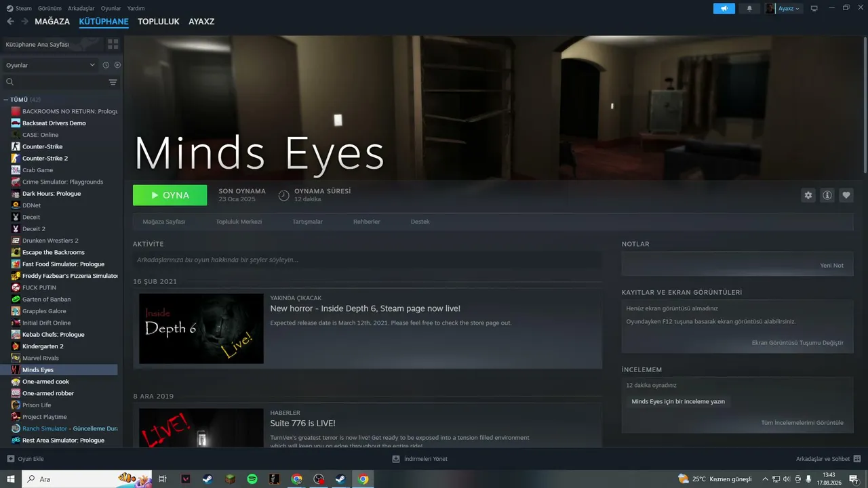868x488 pixels.
Task: Click the Marvel Rivals game icon
Action: (x=16, y=358)
